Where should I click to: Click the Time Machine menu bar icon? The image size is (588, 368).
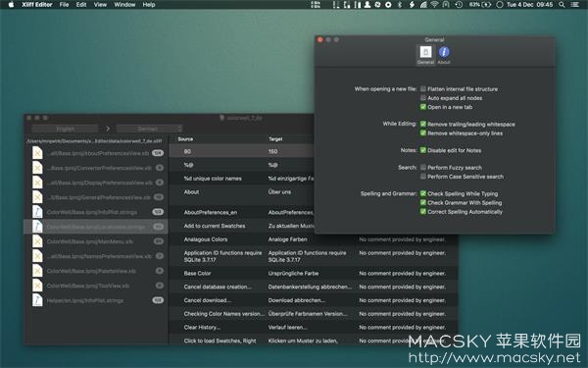[459, 5]
